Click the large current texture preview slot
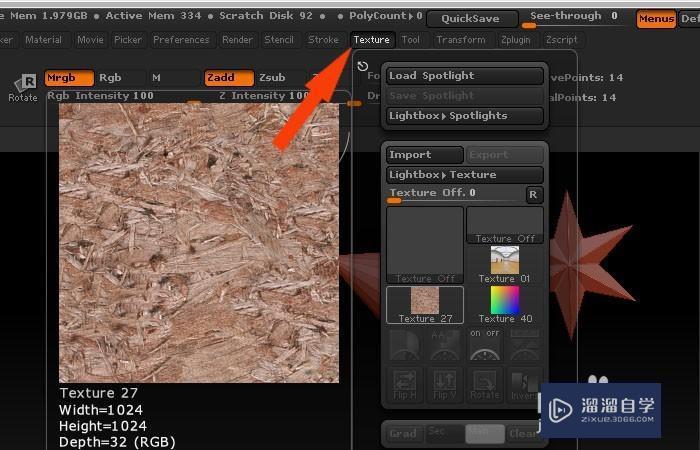 (425, 245)
